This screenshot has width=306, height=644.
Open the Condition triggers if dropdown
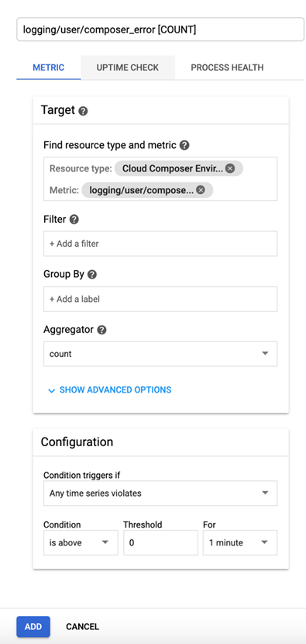160,493
